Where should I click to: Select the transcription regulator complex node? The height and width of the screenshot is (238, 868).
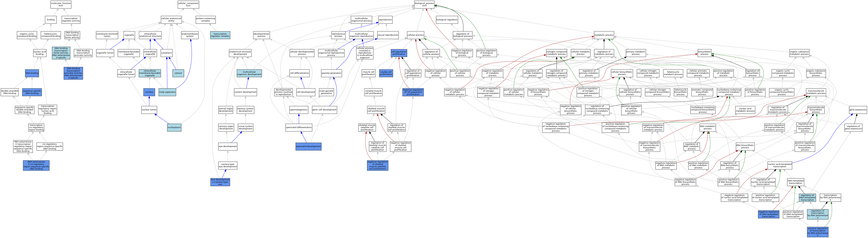point(220,35)
